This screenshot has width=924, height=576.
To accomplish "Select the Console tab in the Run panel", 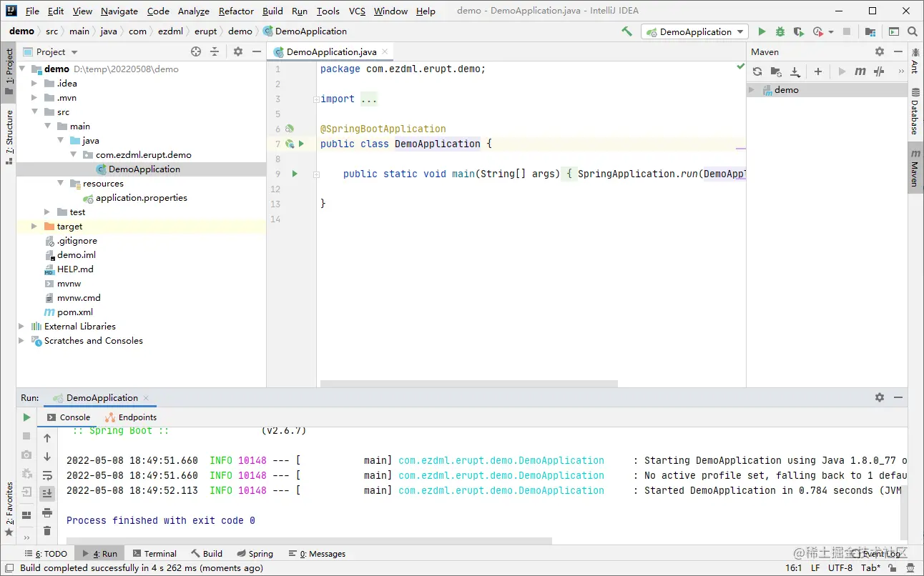I will [x=69, y=417].
